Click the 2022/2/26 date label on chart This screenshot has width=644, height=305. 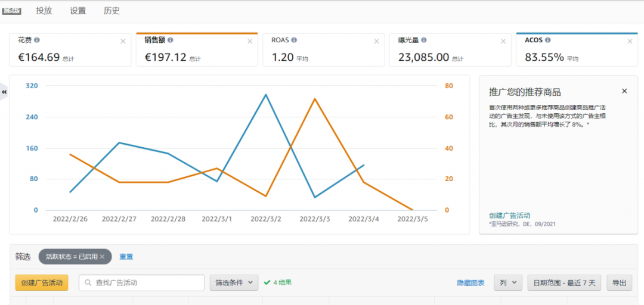pyautogui.click(x=70, y=219)
